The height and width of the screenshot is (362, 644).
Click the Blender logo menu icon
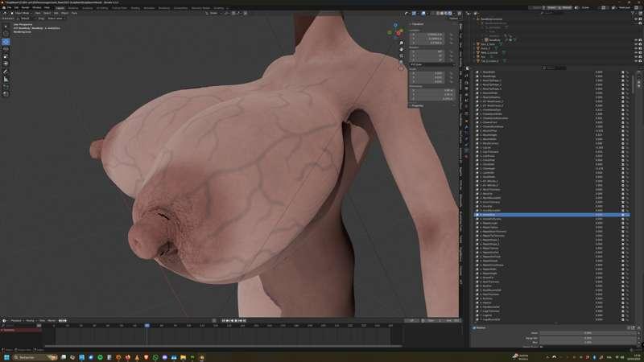(x=4, y=7)
